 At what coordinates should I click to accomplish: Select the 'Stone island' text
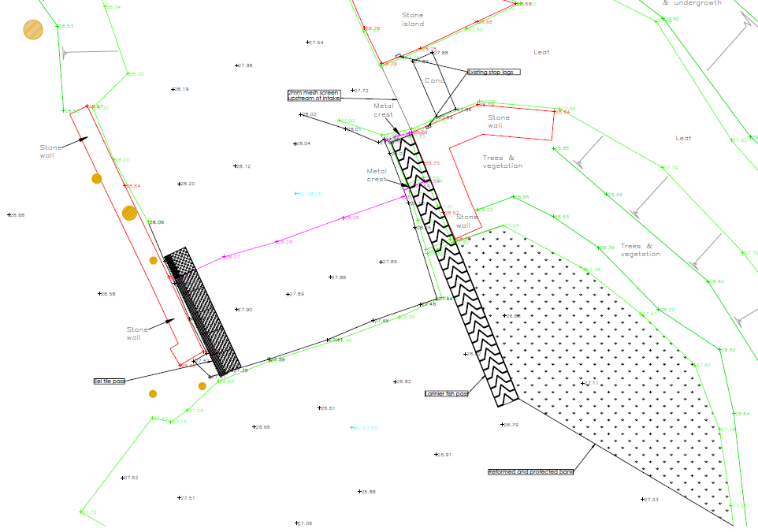pos(413,20)
